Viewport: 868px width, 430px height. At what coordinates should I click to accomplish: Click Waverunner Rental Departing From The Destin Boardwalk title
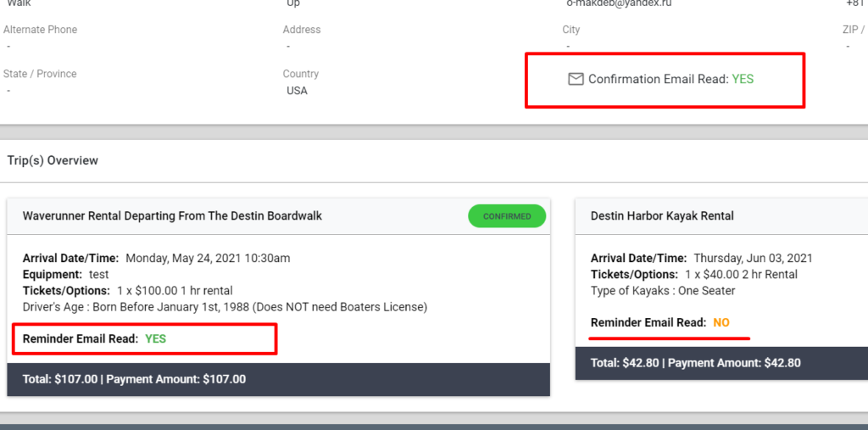pos(172,216)
